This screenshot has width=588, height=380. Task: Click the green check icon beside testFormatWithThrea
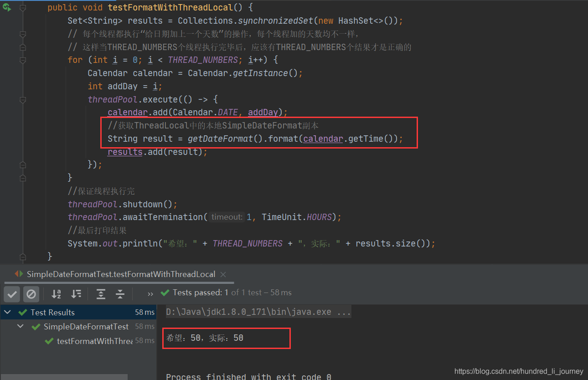coord(49,340)
